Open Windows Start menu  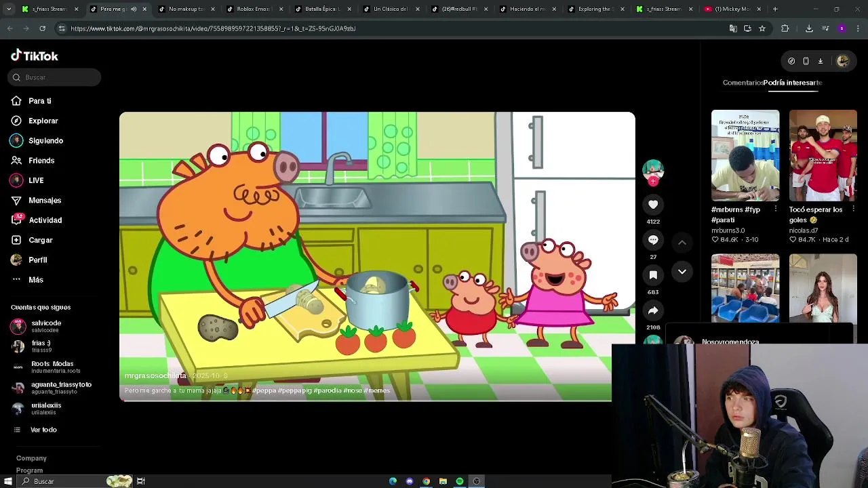(8, 481)
